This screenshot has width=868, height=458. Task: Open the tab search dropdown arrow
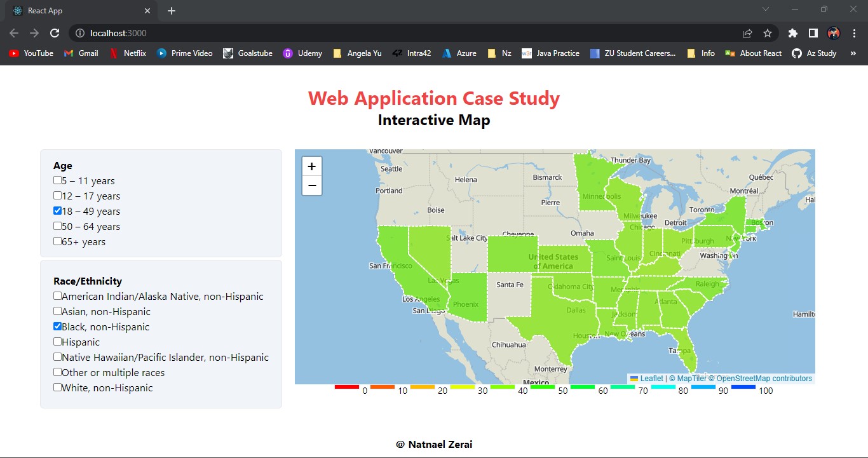(x=765, y=9)
